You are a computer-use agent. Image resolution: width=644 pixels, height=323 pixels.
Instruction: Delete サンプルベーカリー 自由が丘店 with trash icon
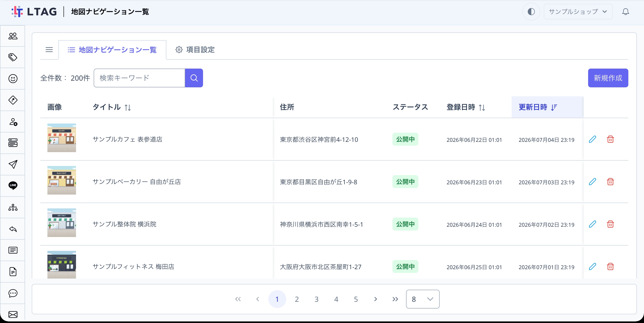[x=610, y=182]
